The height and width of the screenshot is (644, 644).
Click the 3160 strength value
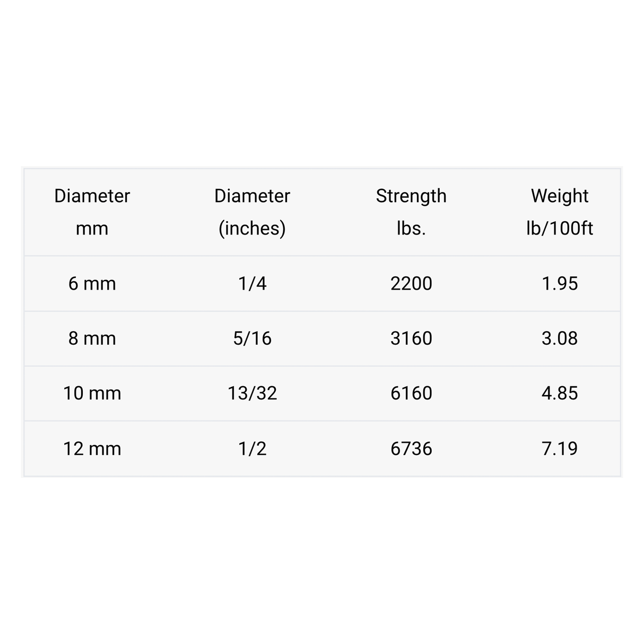click(411, 338)
